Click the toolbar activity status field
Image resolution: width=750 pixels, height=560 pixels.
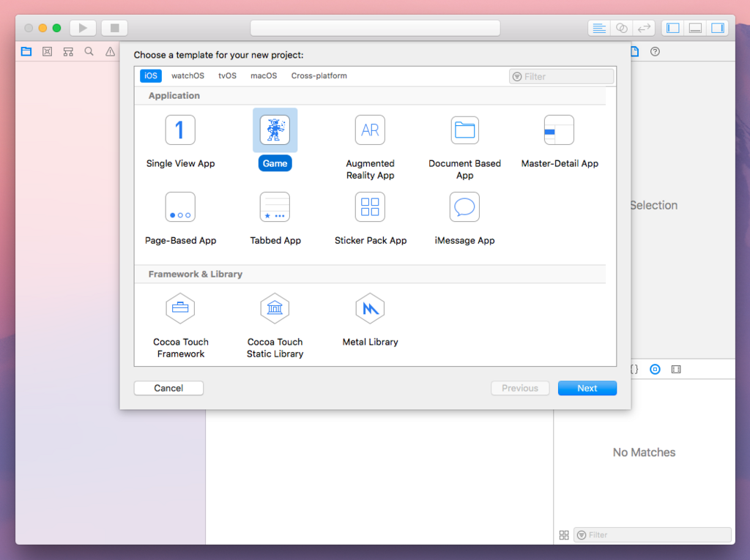(375, 29)
